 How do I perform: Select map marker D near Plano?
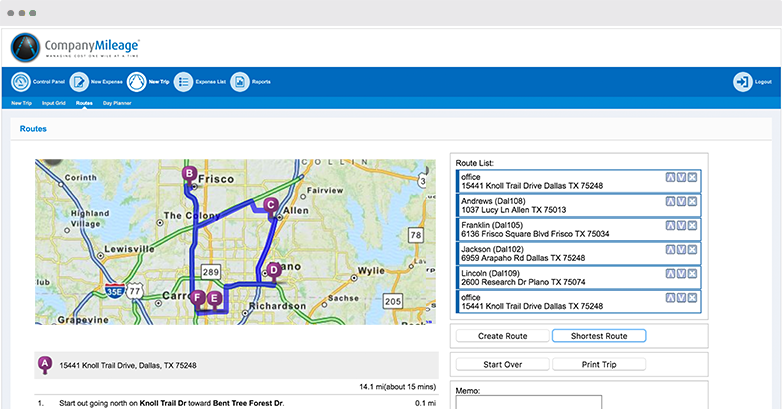(274, 271)
